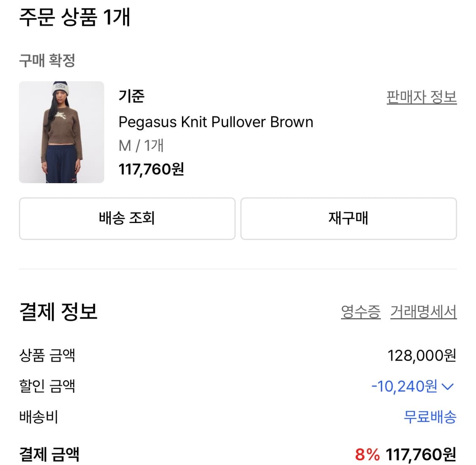Click the 117,760원 item price text

pyautogui.click(x=151, y=169)
